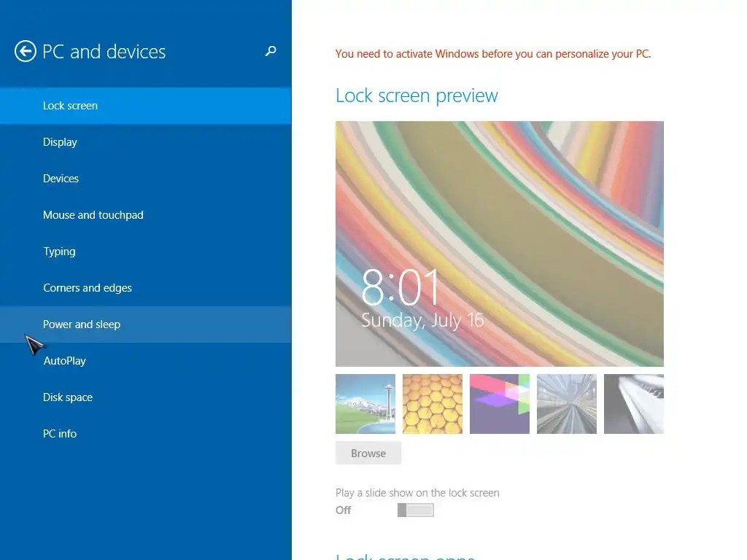Image resolution: width=747 pixels, height=560 pixels.
Task: View the PC info page
Action: [146, 434]
